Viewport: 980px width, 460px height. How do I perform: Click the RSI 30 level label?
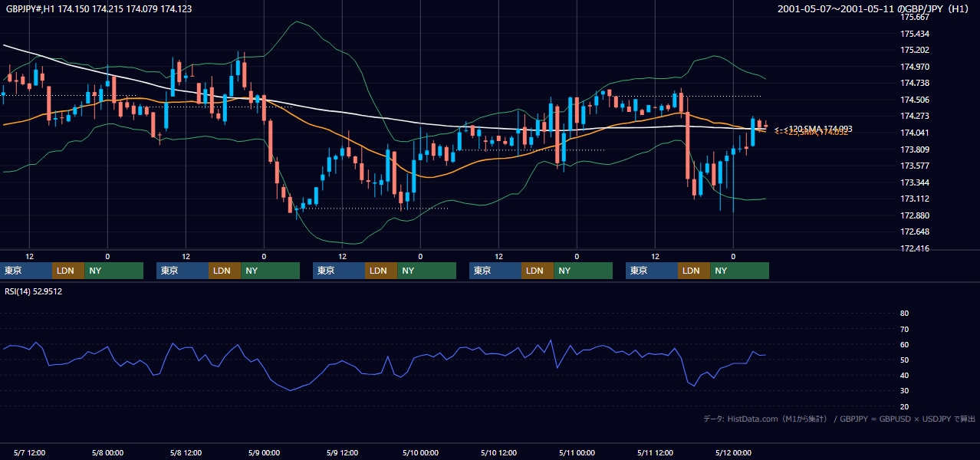pos(904,391)
